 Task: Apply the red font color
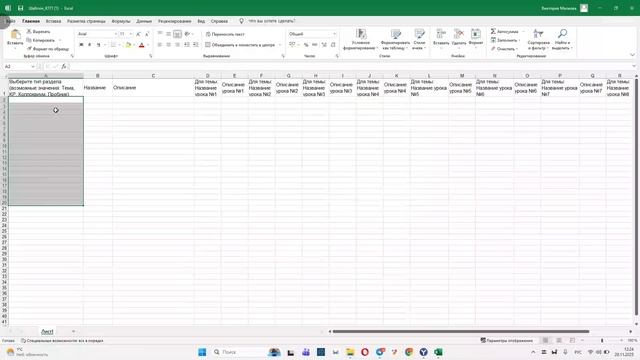tap(142, 45)
